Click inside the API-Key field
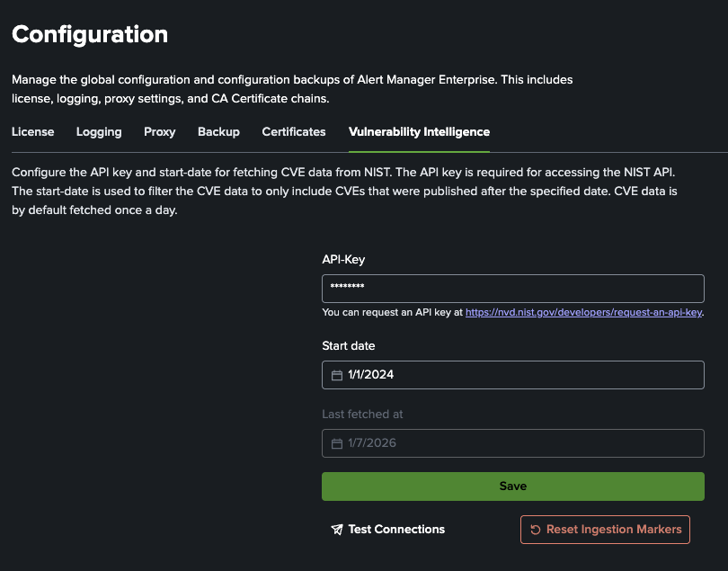Screen dimensions: 728x571 (x=512, y=288)
